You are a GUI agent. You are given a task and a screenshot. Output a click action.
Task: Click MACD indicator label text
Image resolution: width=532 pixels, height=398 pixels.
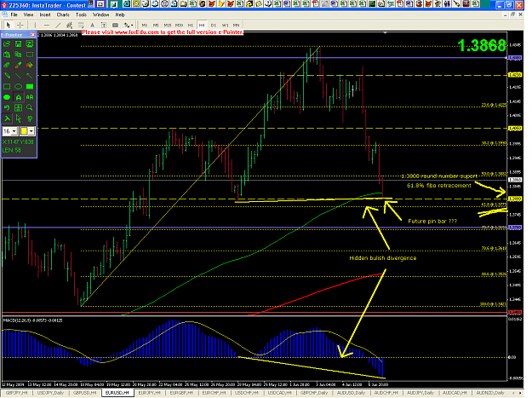click(32, 320)
